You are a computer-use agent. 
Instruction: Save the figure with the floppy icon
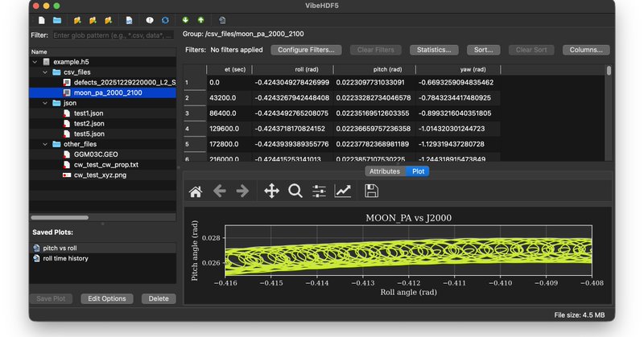point(371,191)
